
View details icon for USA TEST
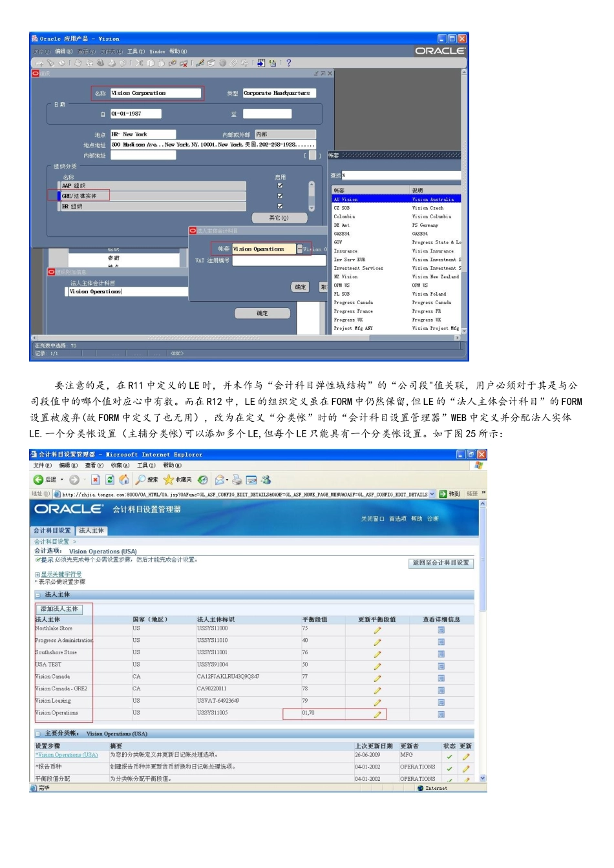(441, 666)
